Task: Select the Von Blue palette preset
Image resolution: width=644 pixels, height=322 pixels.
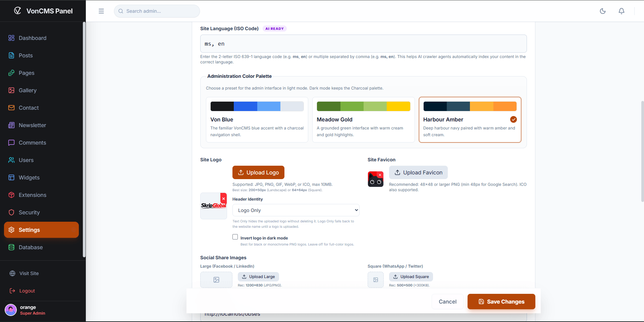Action: [257, 120]
